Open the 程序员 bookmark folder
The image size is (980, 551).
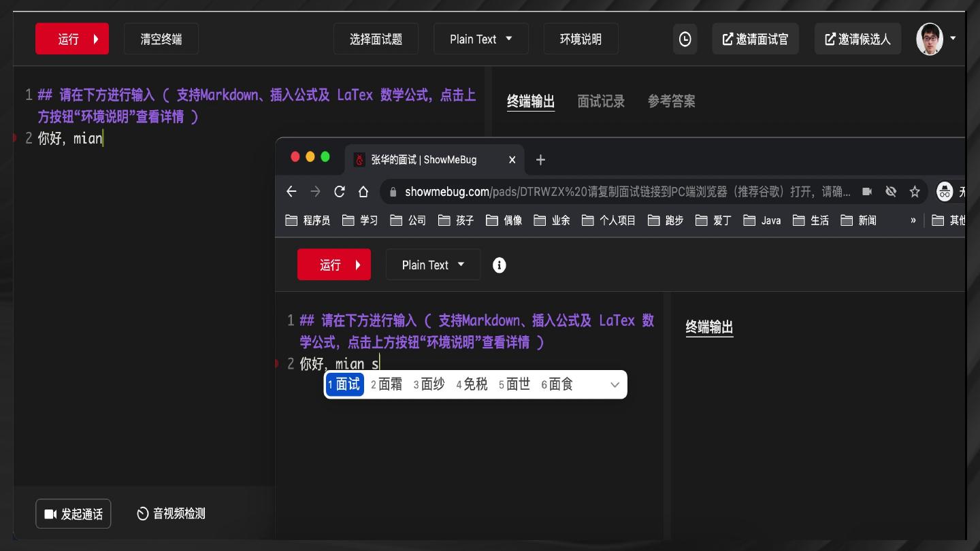pos(308,220)
